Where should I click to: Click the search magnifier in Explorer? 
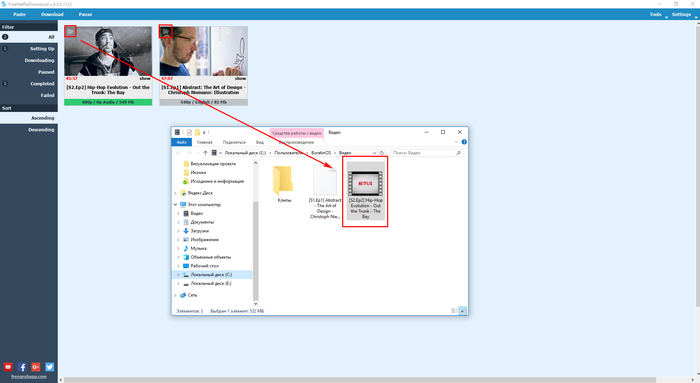tap(458, 153)
